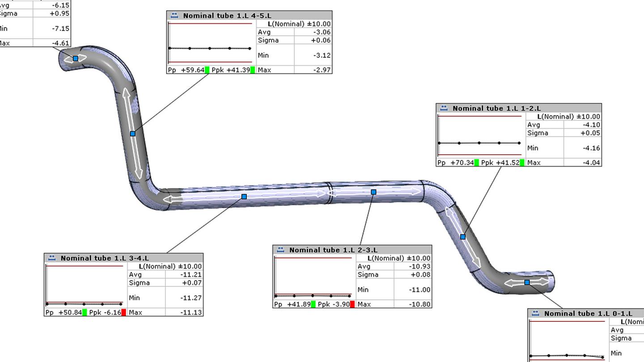Click the blue anchor point on the right descending tube bend

[462, 236]
